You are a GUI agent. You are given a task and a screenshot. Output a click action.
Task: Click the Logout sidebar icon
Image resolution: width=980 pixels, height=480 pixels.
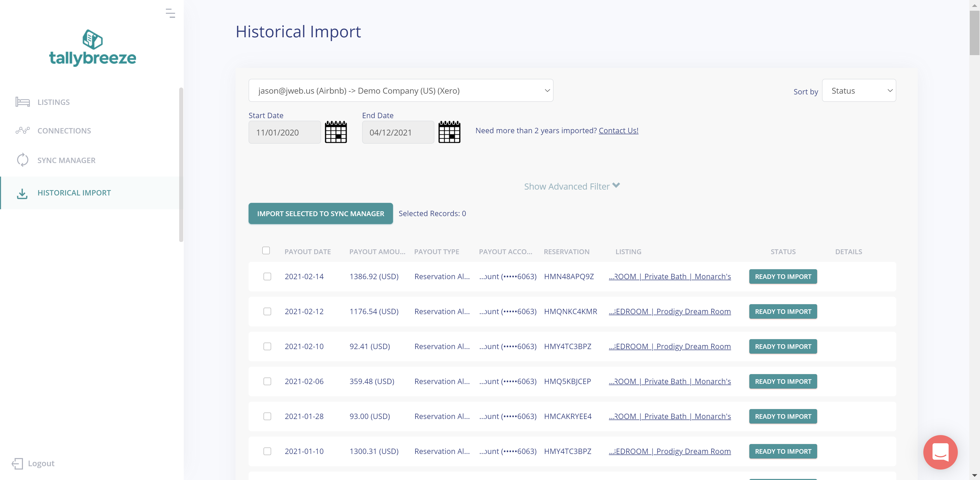(17, 463)
